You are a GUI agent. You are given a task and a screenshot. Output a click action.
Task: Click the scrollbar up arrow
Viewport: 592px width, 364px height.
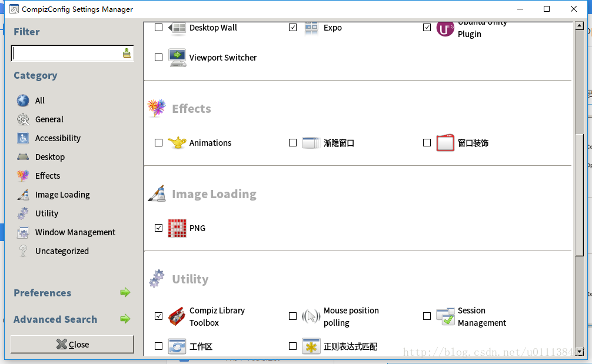[580, 26]
